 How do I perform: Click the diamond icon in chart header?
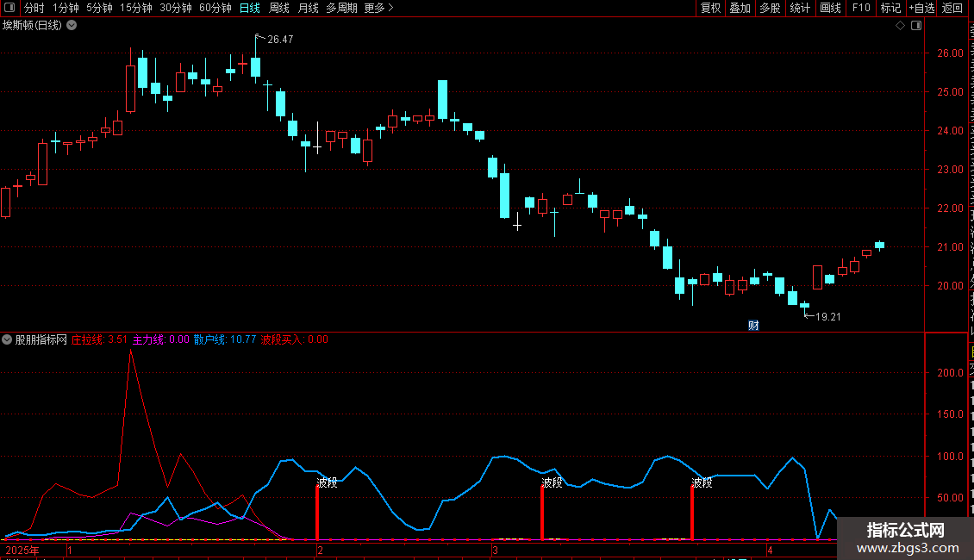point(900,26)
